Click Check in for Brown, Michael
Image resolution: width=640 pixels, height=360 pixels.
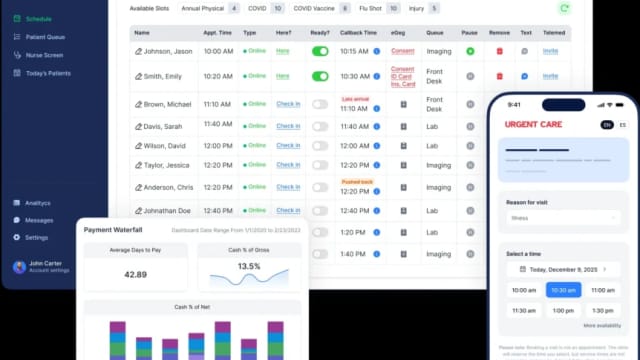288,104
